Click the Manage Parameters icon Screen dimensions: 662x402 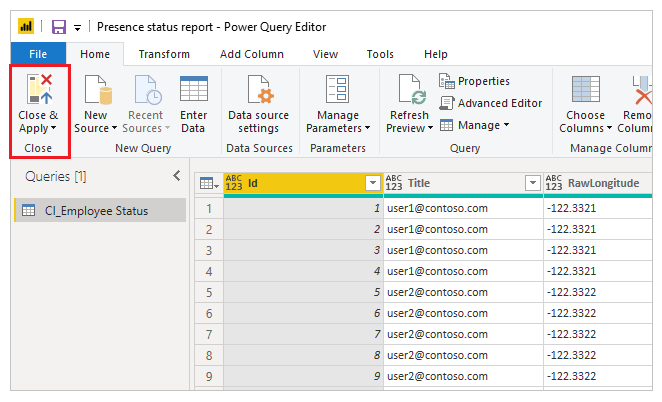337,89
